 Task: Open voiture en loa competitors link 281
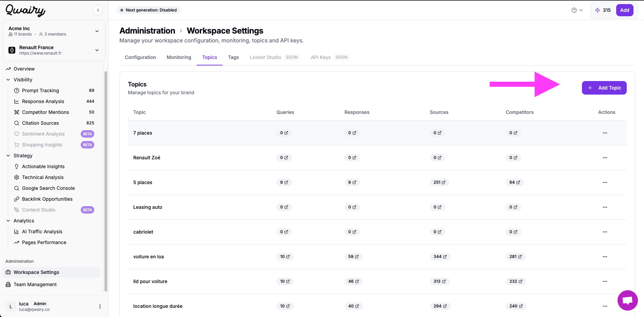tap(515, 257)
